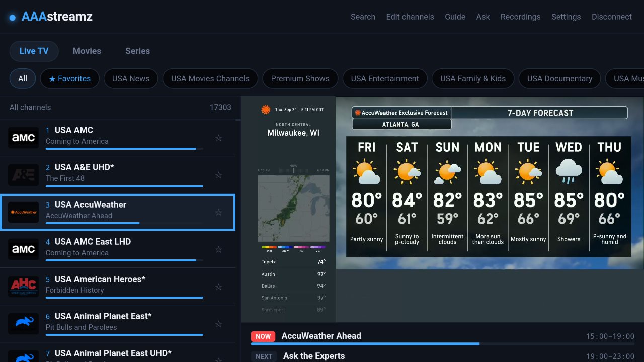
Task: Switch to the Movies tab
Action: pyautogui.click(x=87, y=51)
